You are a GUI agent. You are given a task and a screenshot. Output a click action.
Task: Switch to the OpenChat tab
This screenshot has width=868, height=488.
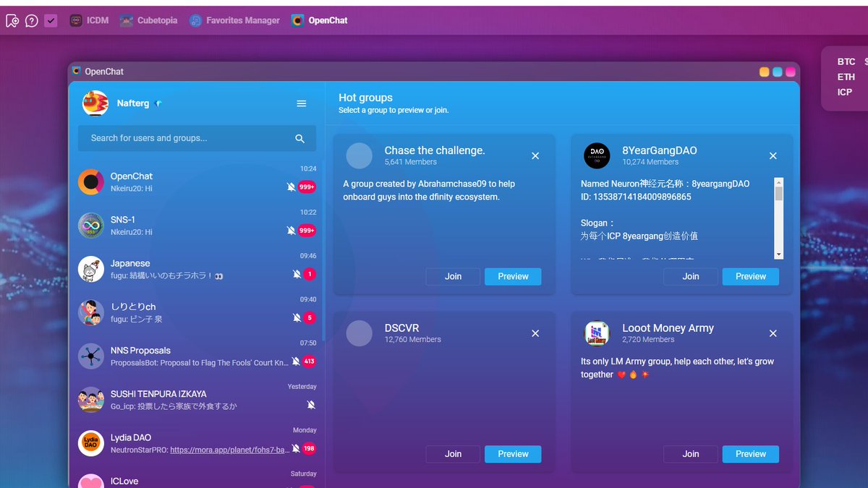click(x=320, y=20)
